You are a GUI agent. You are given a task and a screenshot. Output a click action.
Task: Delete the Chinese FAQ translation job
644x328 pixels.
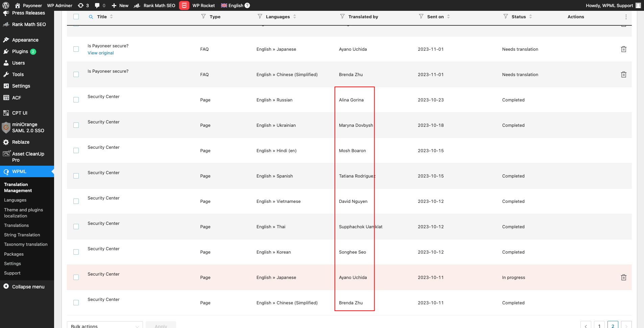click(x=624, y=74)
